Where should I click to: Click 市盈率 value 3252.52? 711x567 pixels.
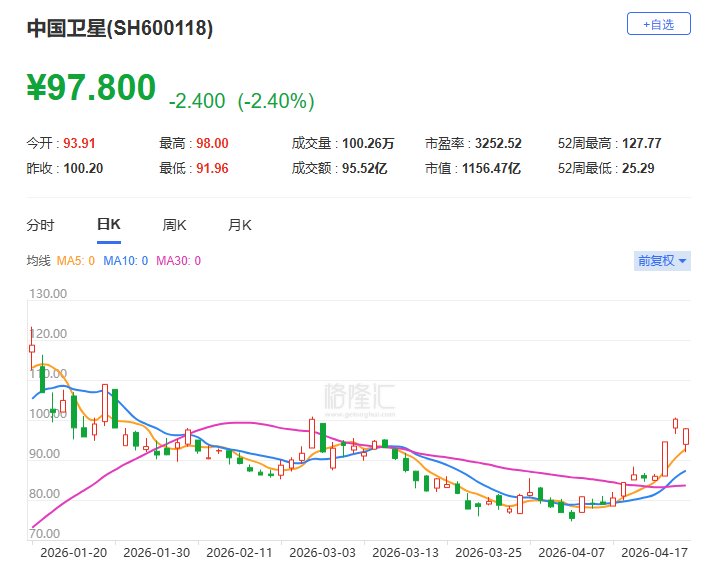tap(498, 143)
